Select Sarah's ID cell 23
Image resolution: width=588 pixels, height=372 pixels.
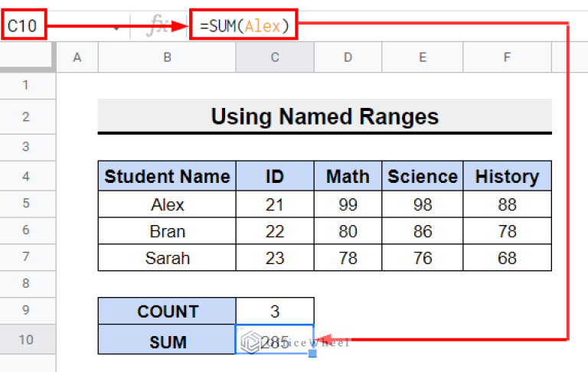pyautogui.click(x=275, y=258)
